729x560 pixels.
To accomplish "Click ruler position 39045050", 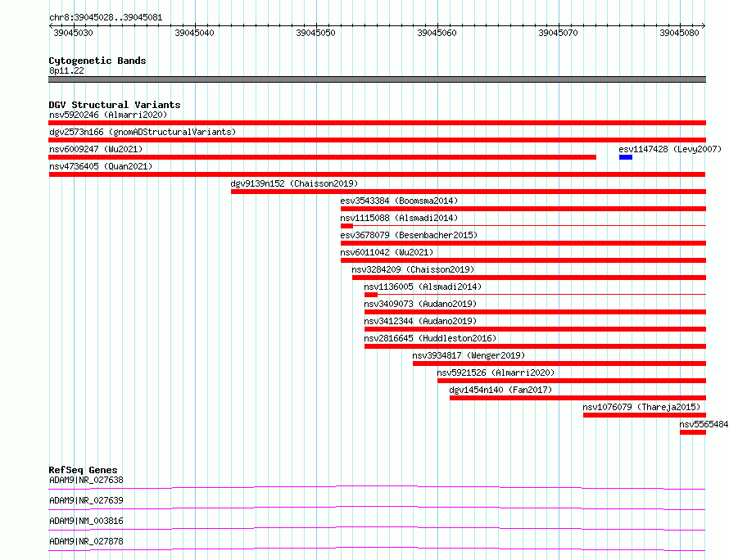I will pos(315,33).
